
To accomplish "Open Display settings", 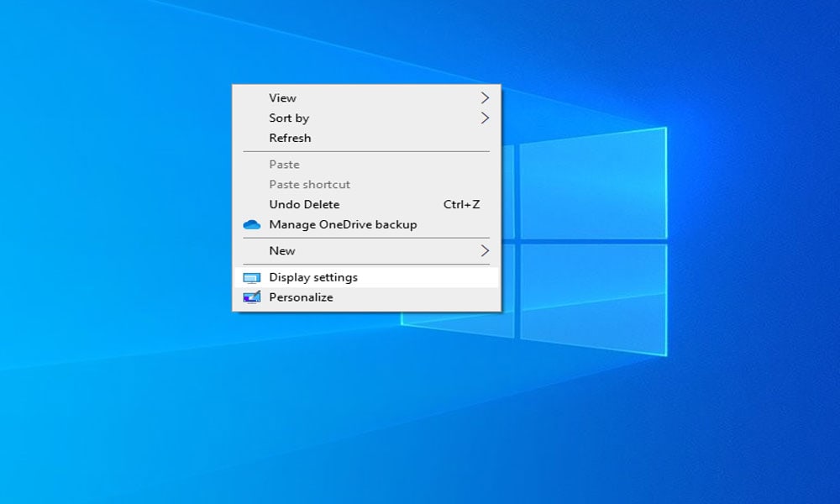I will tap(366, 277).
